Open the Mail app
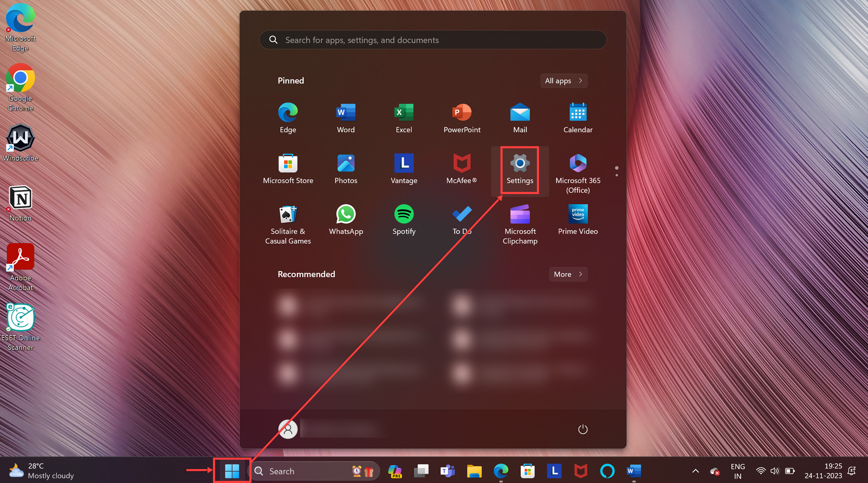This screenshot has height=483, width=868. [520, 118]
